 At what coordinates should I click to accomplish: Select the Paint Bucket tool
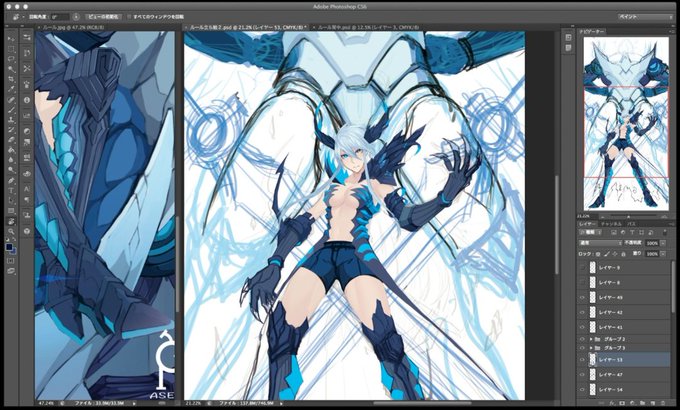11,150
